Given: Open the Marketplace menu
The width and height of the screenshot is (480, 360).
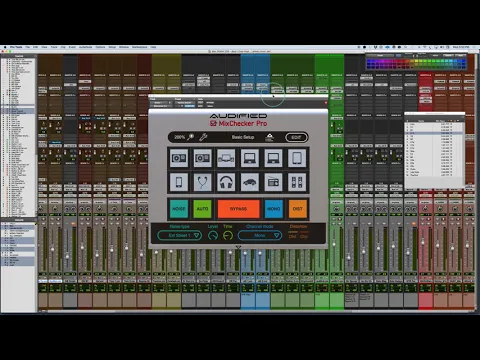Looking at the screenshot, I should pyautogui.click(x=139, y=47).
